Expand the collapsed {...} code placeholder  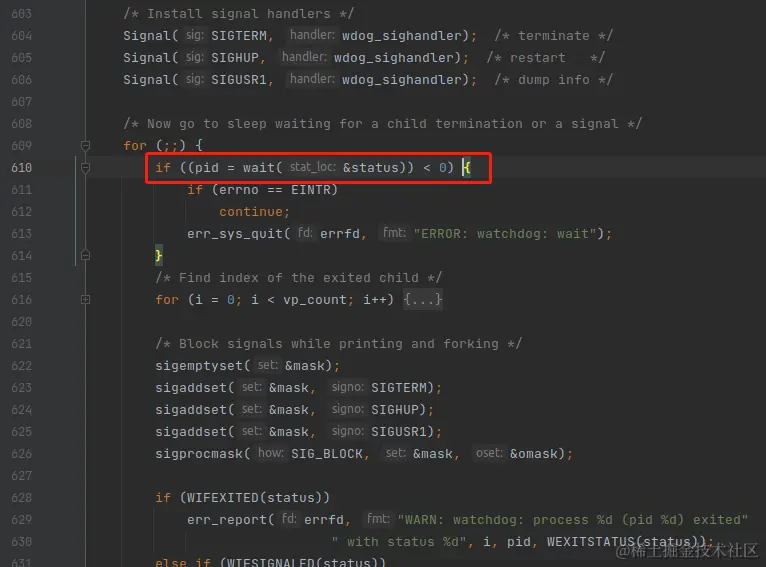[x=423, y=299]
